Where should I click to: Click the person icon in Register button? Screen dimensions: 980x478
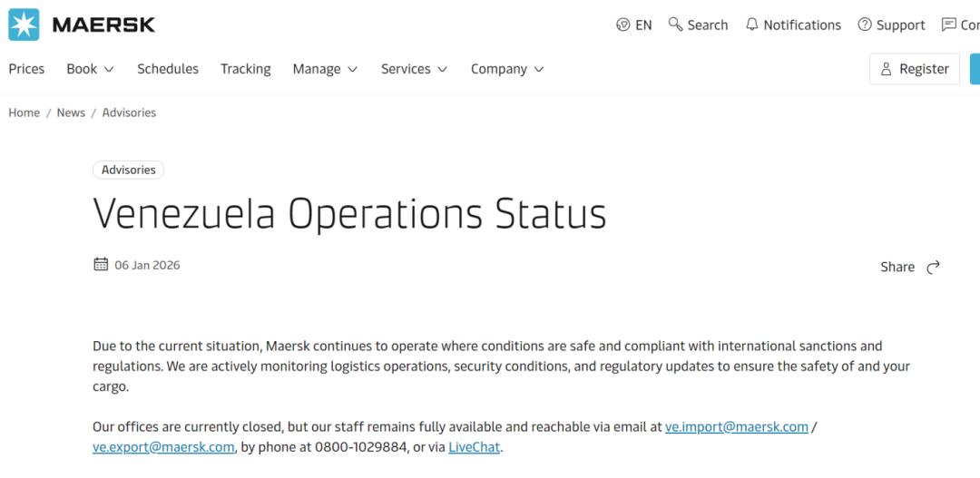pos(887,69)
